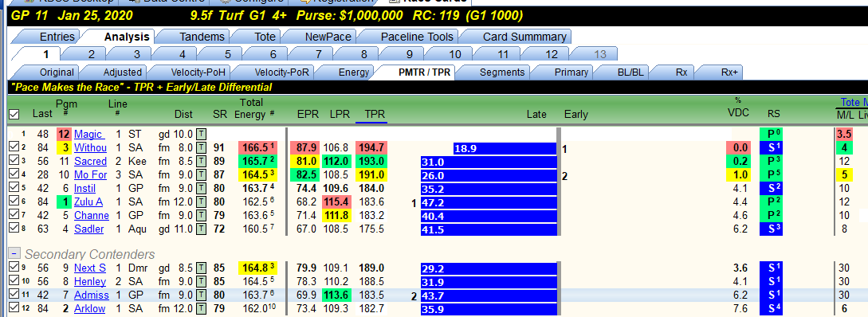Uncheck the Channe row checkbox
Viewport: 868px width, 317px height.
(14, 215)
